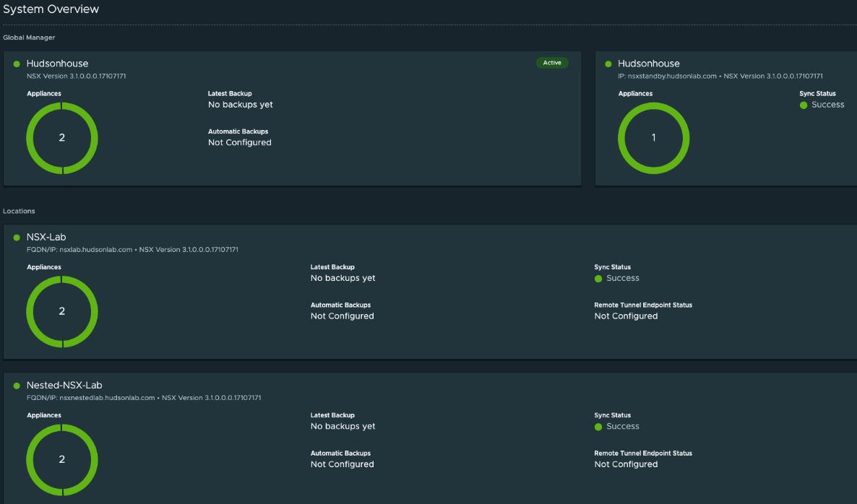Click Automatic Backups "Not Configured" on active Hudsonhouse

tap(239, 142)
